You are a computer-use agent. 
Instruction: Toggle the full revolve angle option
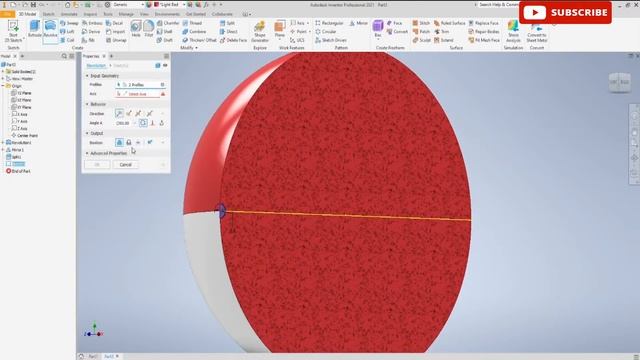point(143,123)
